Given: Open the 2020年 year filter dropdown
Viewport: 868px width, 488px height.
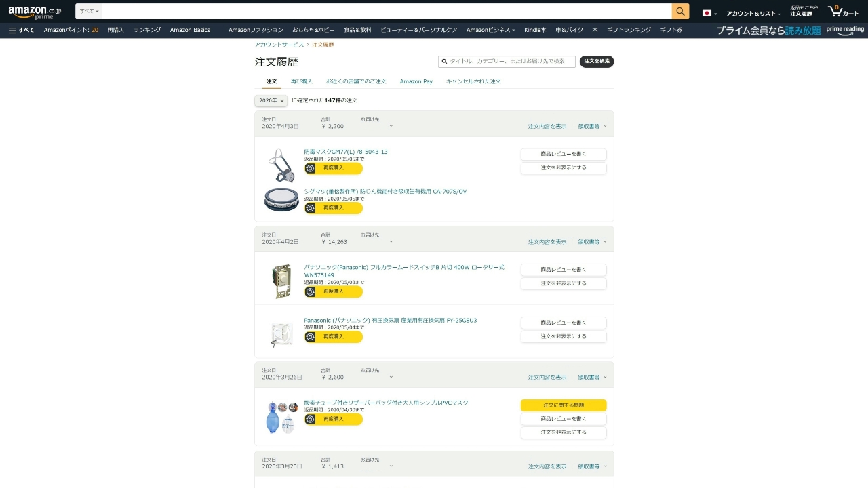Looking at the screenshot, I should tap(271, 100).
